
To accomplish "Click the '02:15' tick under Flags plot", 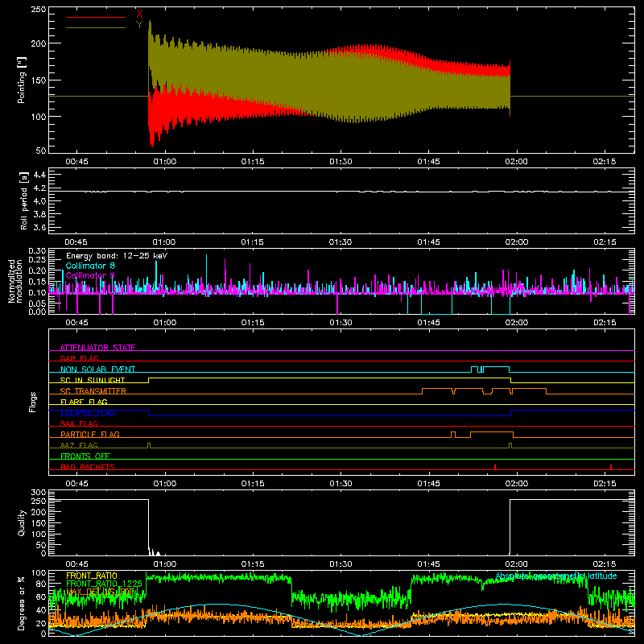I will pos(605,484).
